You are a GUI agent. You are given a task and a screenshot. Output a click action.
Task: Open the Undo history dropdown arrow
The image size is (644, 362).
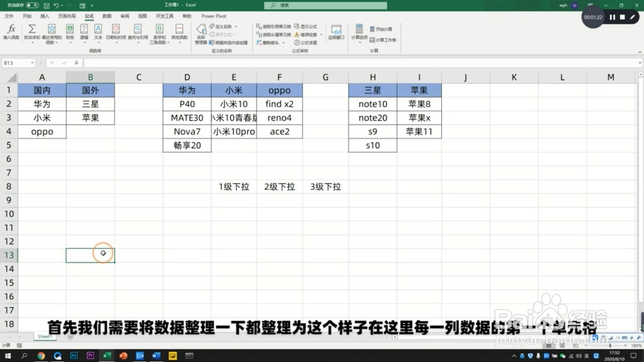pyautogui.click(x=61, y=5)
